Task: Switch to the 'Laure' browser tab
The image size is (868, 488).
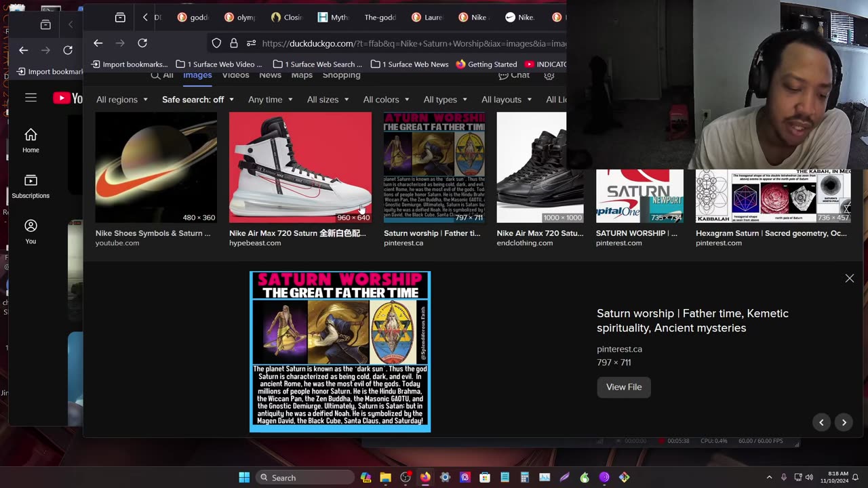Action: tap(426, 18)
